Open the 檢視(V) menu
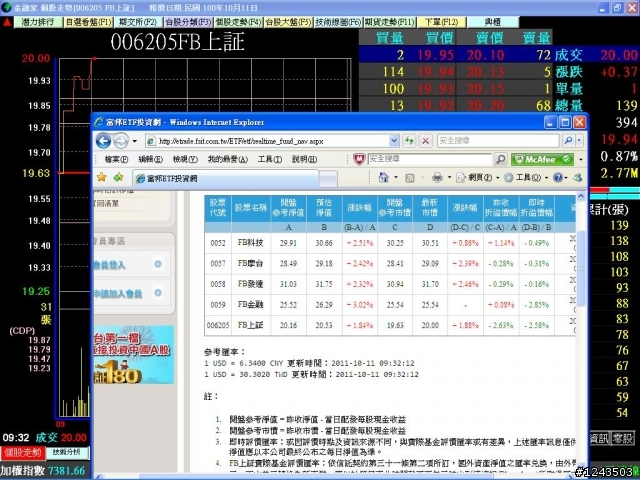 185,159
